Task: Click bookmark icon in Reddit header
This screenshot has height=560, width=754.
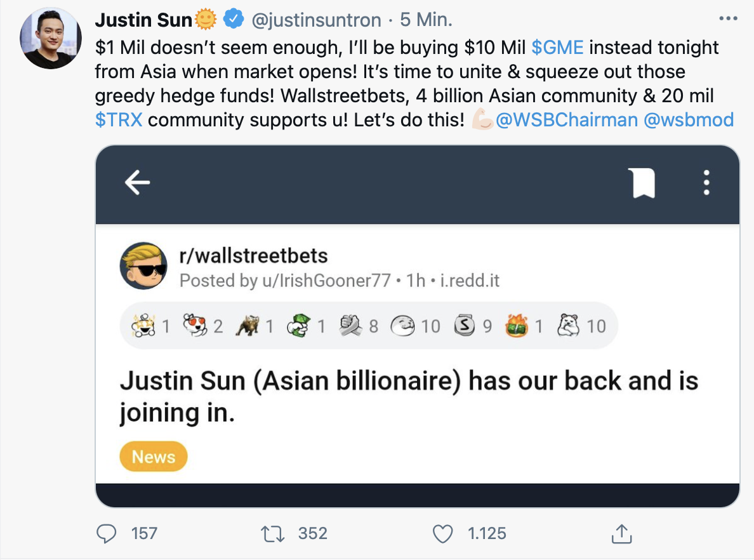Action: tap(643, 183)
